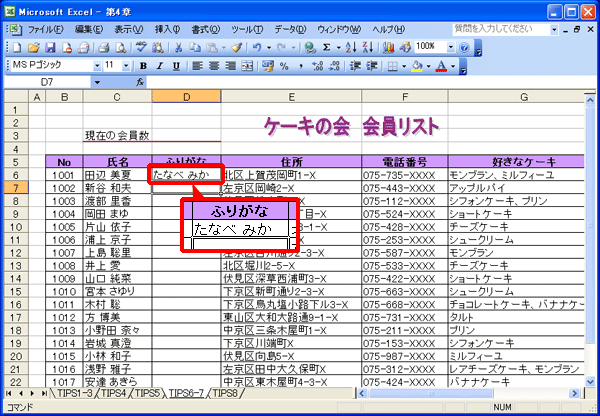Screen dimensions: 600x416
Task: Apply percent style
Action: pyautogui.click(x=284, y=66)
